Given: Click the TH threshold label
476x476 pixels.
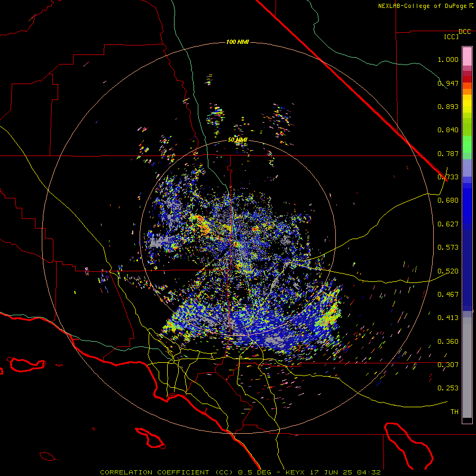Looking at the screenshot, I should (454, 412).
